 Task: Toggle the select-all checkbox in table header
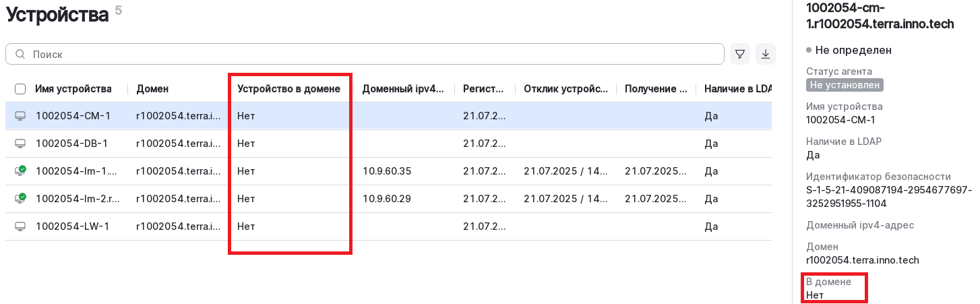point(20,89)
